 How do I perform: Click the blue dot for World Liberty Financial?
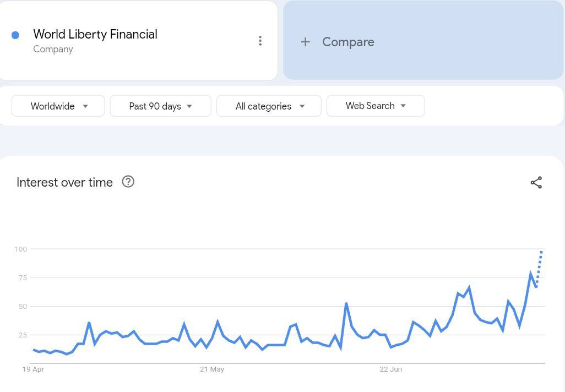pyautogui.click(x=15, y=35)
